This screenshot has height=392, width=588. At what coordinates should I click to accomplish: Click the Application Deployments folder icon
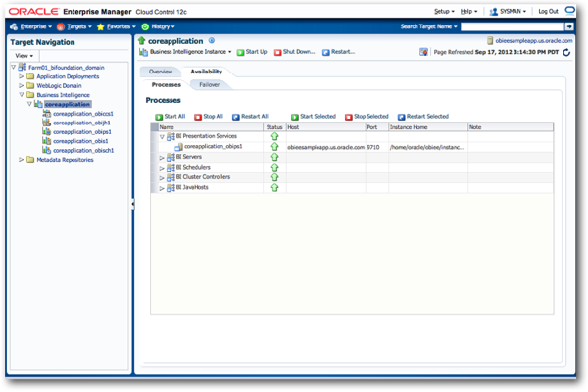(x=30, y=76)
